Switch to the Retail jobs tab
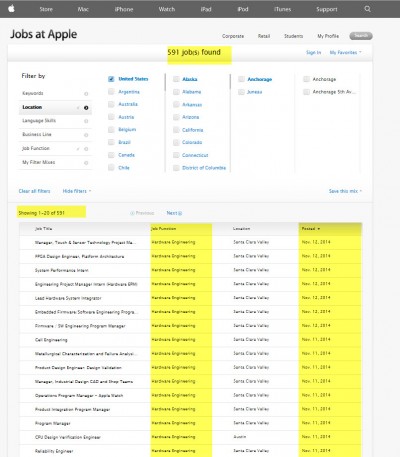This screenshot has width=400, height=457. point(264,36)
